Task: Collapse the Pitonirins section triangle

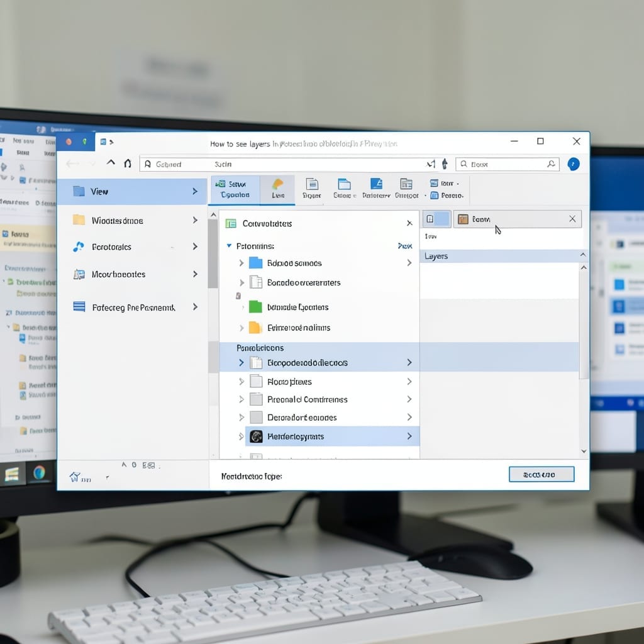Action: tap(229, 246)
